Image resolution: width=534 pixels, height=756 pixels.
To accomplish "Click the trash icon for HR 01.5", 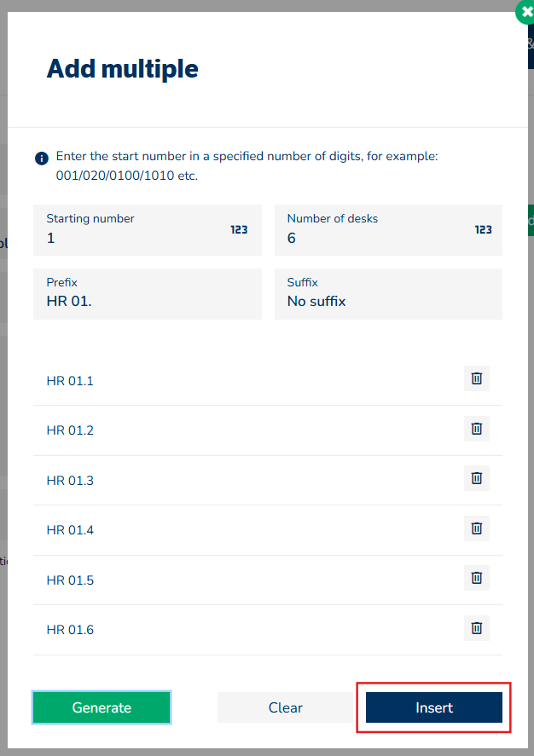I will (x=477, y=579).
